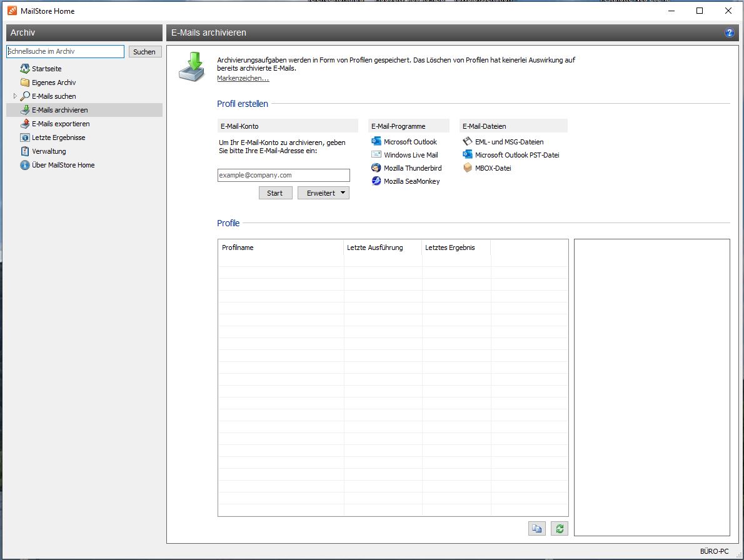Open Letzte Ergebnisse page

pos(58,137)
